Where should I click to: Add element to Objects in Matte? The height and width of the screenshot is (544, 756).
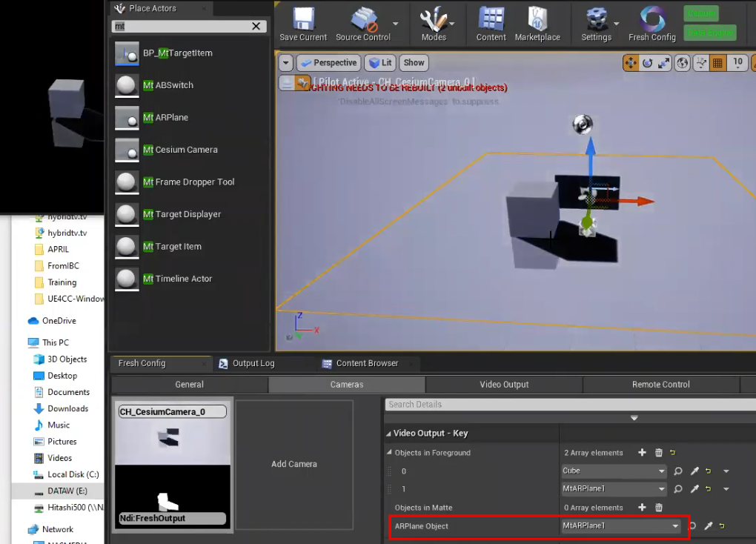642,508
